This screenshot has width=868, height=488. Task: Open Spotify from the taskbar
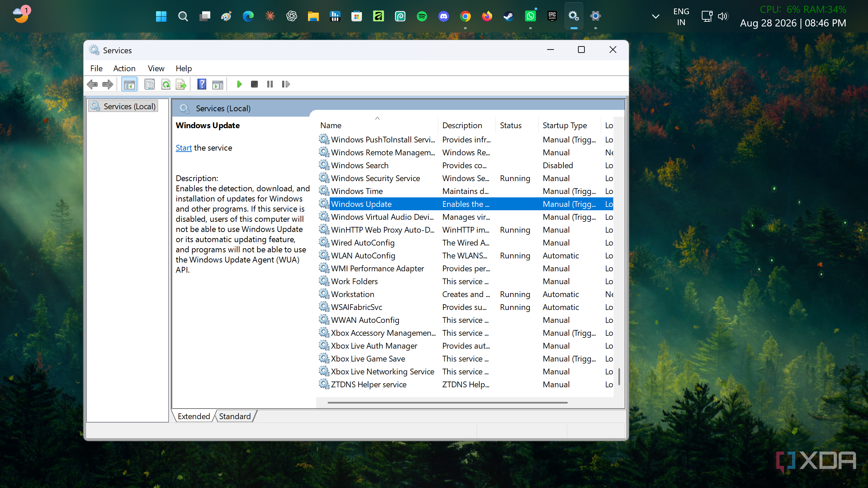point(422,16)
